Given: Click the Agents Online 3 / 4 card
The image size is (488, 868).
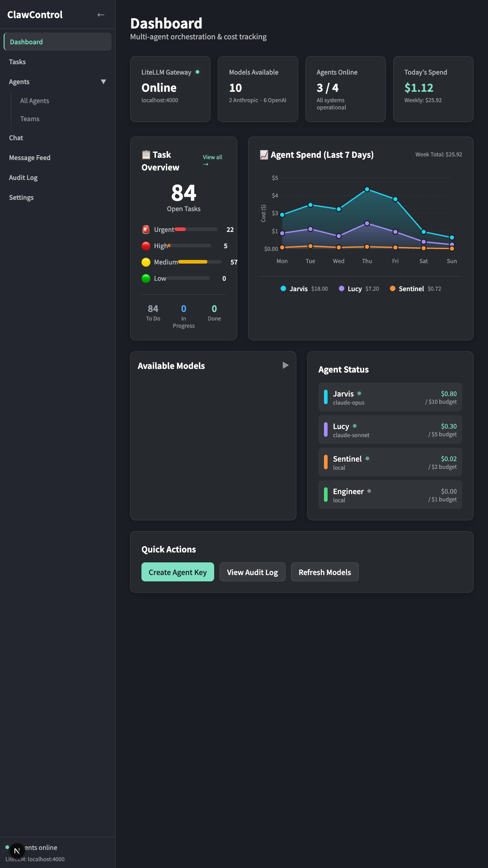Looking at the screenshot, I should click(x=346, y=89).
